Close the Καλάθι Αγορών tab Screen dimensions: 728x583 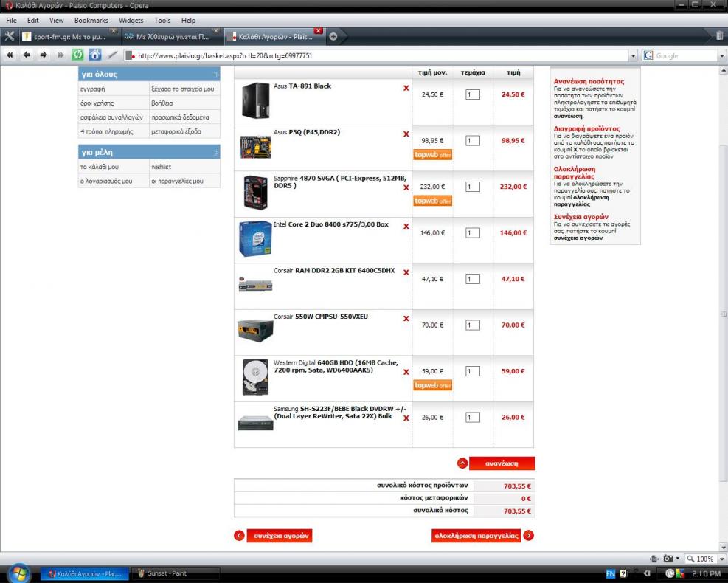point(318,31)
